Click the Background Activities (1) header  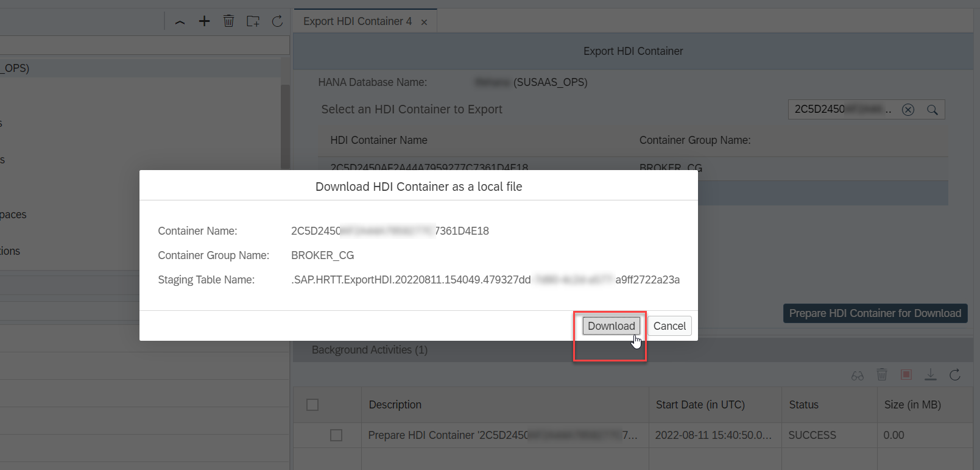coord(370,350)
